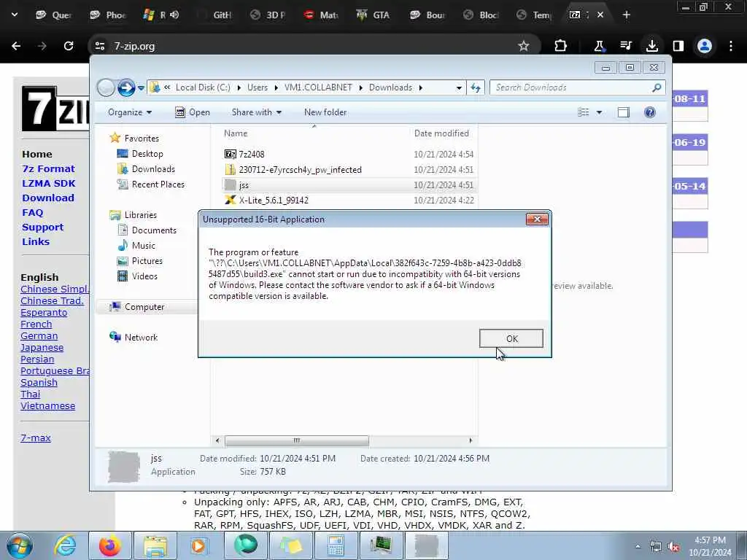This screenshot has height=560, width=747.
Task: Open Chrome Labs flask icon
Action: (x=599, y=46)
